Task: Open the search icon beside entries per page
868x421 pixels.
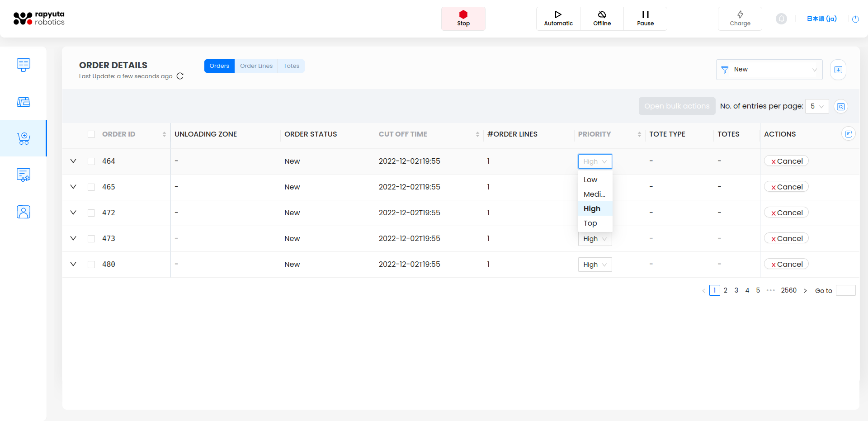Action: click(841, 106)
